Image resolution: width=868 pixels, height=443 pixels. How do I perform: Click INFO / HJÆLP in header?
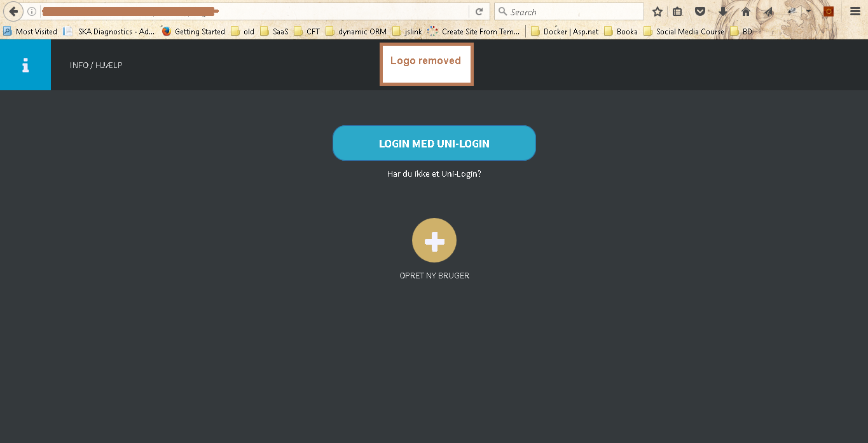[96, 65]
